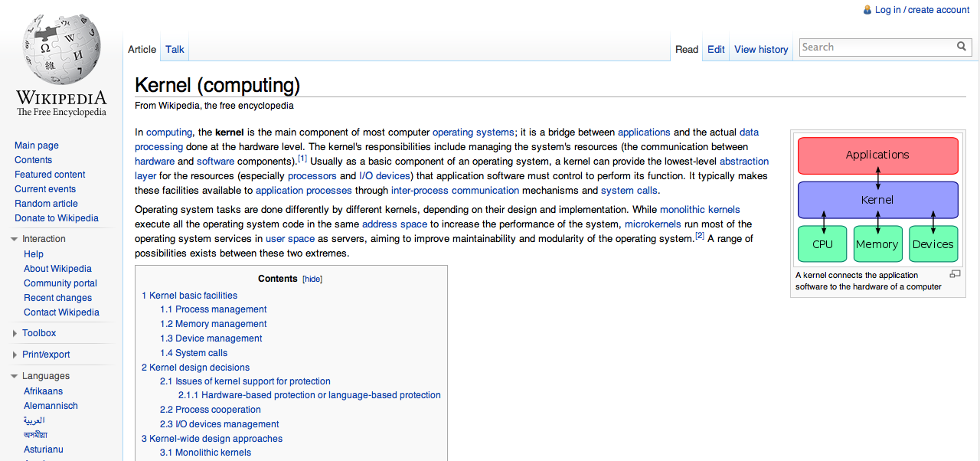
Task: Click Log in / create account
Action: pyautogui.click(x=922, y=10)
